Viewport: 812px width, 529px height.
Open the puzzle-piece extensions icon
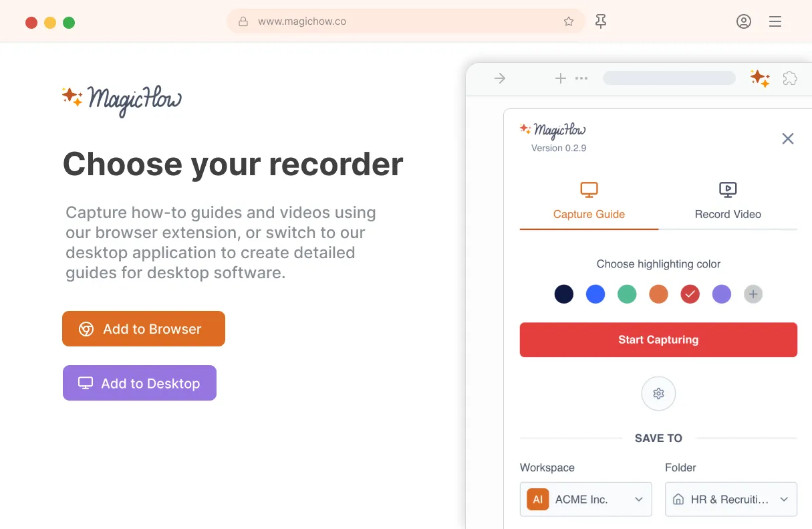(x=790, y=78)
